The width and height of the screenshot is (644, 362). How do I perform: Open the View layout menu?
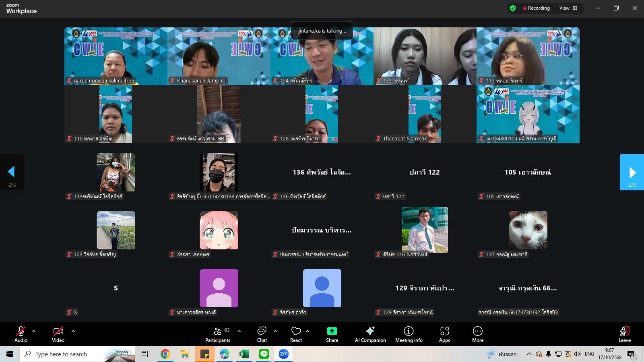tap(568, 8)
